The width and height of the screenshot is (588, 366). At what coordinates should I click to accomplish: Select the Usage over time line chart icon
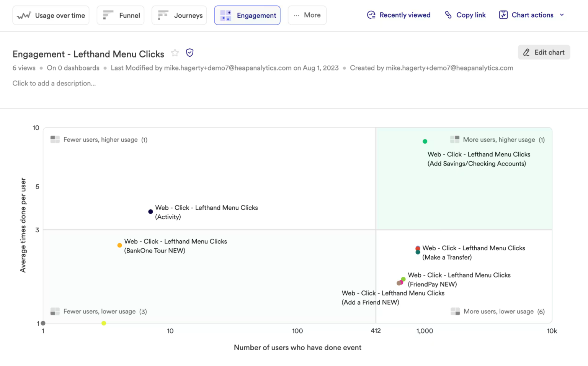(24, 15)
